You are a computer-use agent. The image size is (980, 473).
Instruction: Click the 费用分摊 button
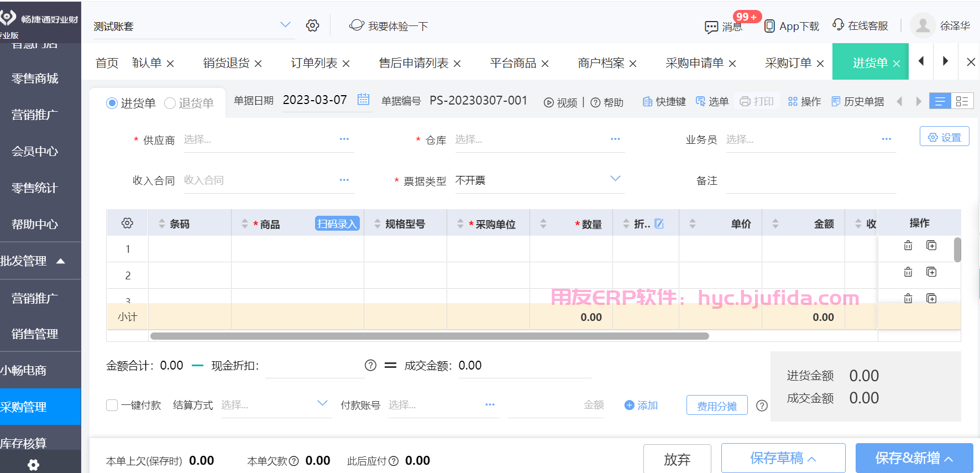[717, 406]
